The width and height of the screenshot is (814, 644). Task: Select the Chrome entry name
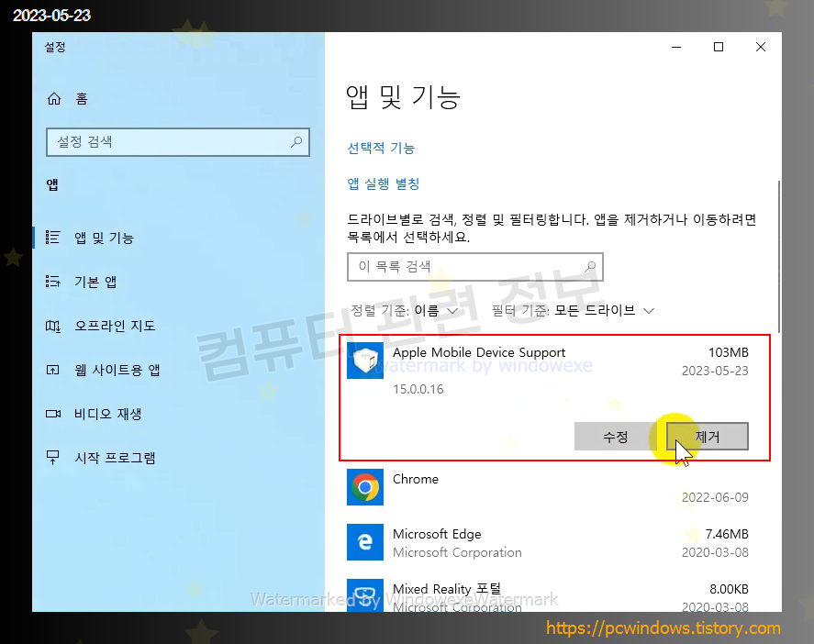pos(416,479)
